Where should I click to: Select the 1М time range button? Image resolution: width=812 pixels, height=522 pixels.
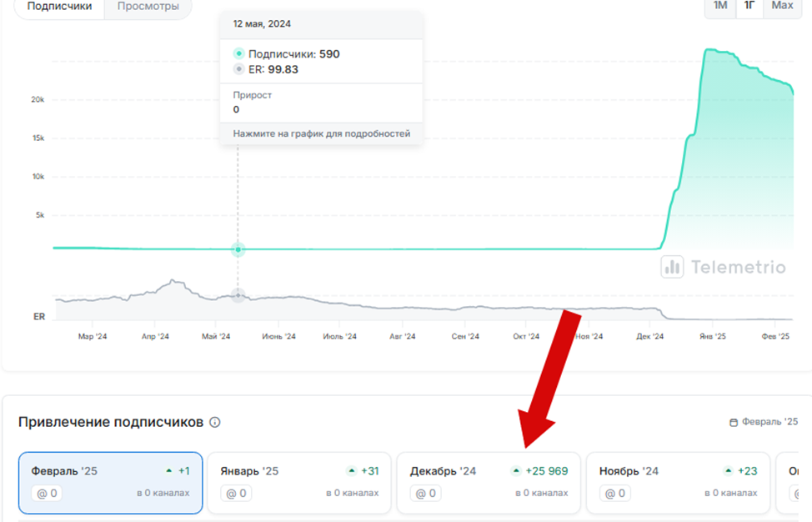(719, 7)
